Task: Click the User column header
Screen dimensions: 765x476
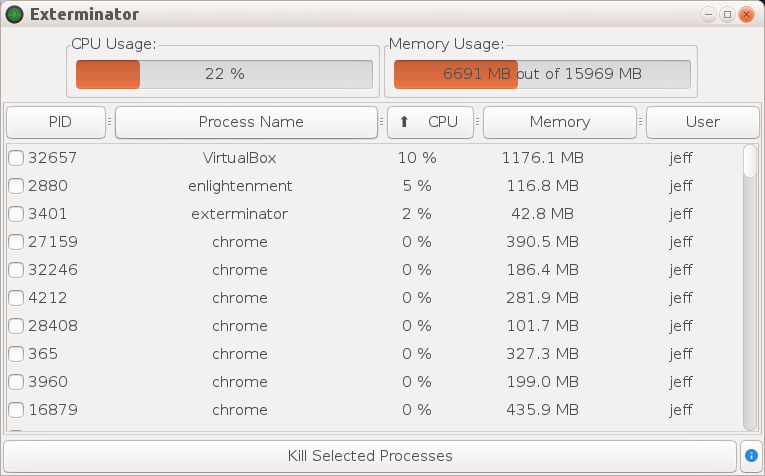Action: [702, 122]
